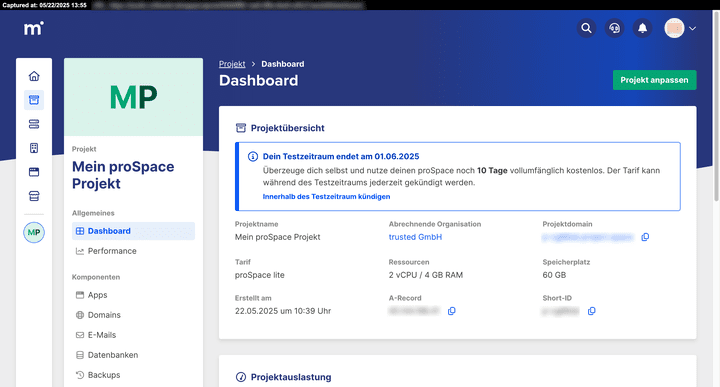720x387 pixels.
Task: Copy the A-Record value
Action: pyautogui.click(x=452, y=311)
